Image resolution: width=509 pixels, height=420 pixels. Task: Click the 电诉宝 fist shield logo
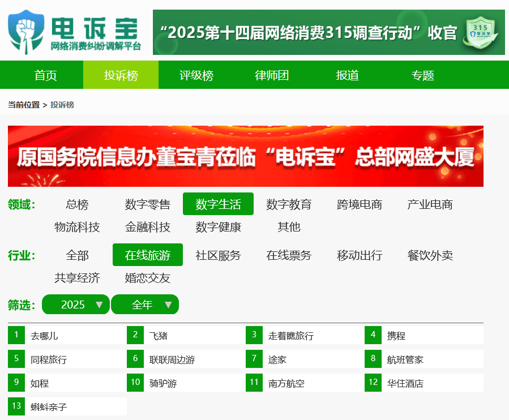[26, 31]
